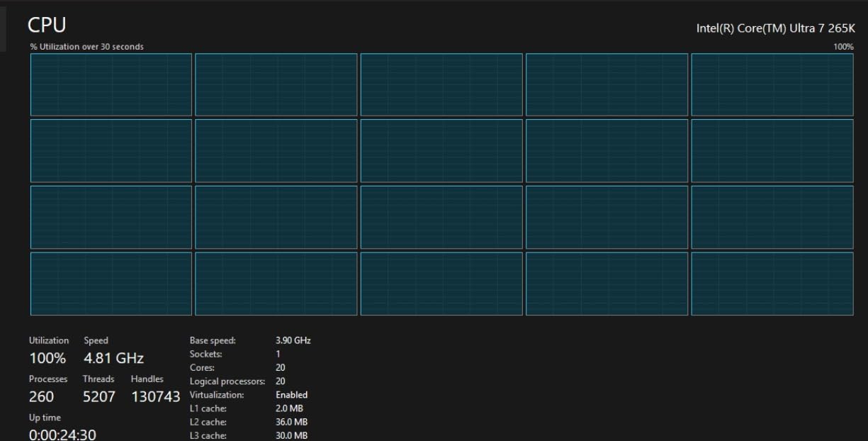The image size is (868, 441).
Task: Click the '% Utilization over 30 seconds' label
Action: (86, 47)
